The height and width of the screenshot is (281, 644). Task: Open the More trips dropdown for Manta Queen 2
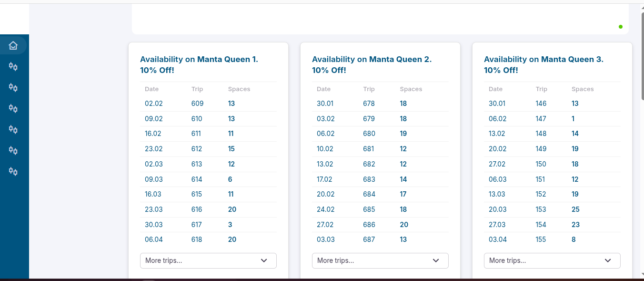coord(380,260)
